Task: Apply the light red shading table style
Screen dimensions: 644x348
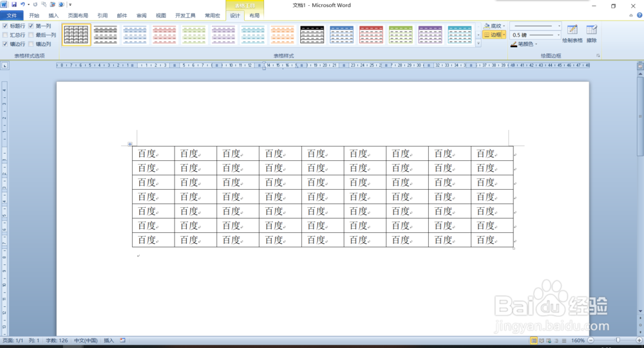Action: [x=165, y=35]
